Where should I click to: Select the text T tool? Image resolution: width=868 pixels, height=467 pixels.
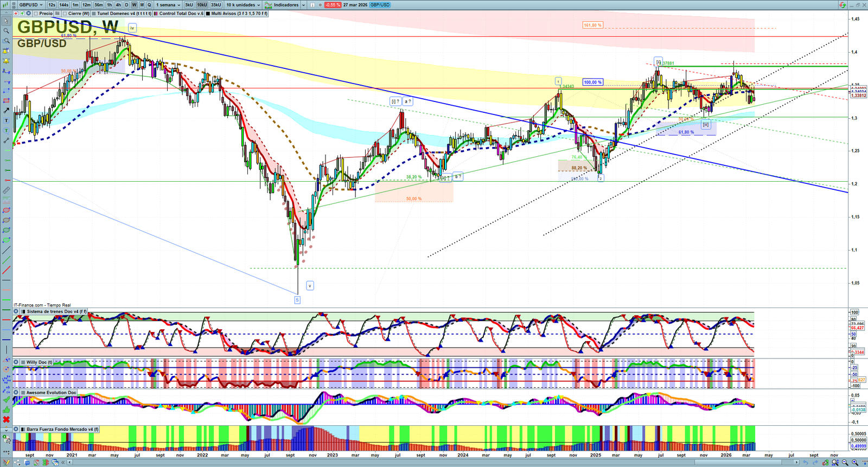(x=6, y=120)
